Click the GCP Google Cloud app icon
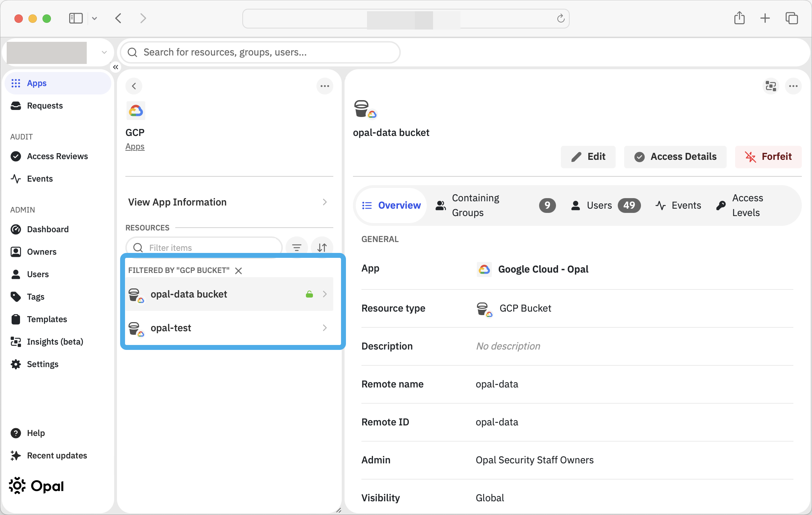This screenshot has width=812, height=515. point(136,111)
